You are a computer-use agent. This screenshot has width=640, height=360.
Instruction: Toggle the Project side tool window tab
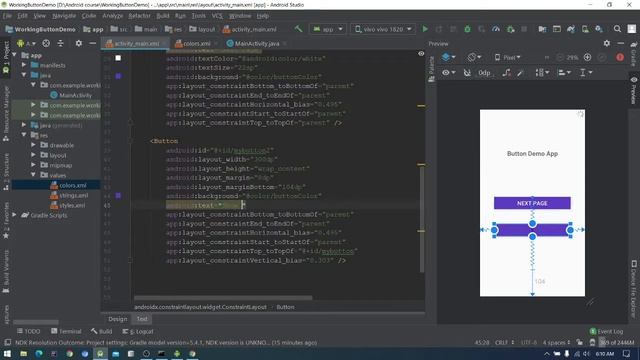(6, 57)
